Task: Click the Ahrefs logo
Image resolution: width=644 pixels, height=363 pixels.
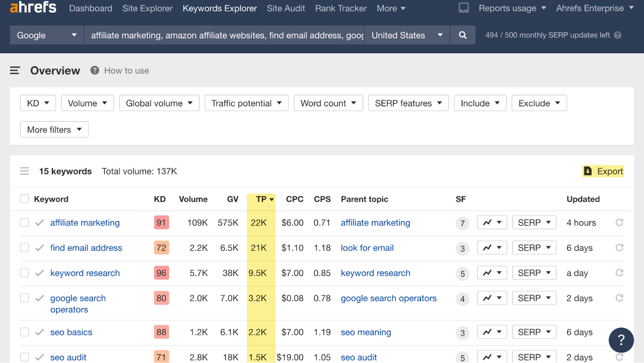Action: pyautogui.click(x=33, y=7)
